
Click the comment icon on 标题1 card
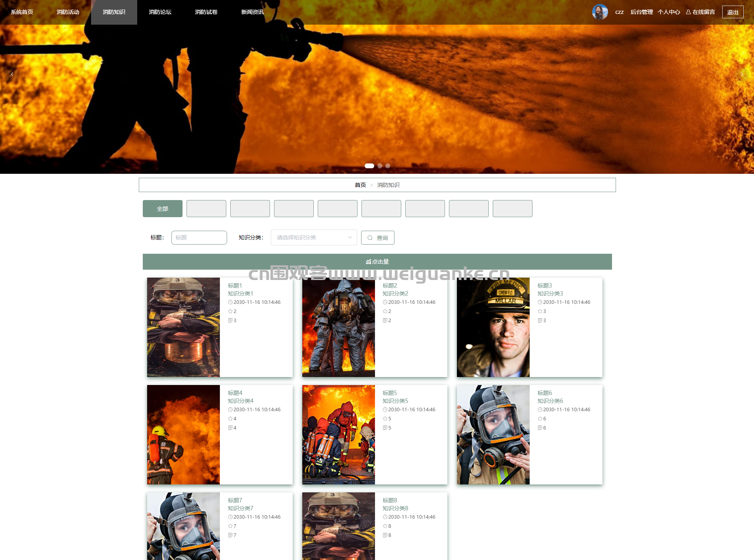(230, 321)
